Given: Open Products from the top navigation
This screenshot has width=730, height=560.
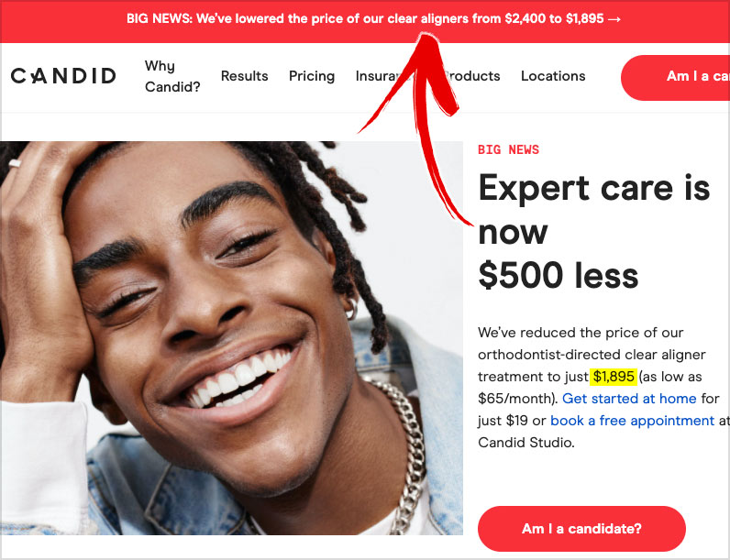Looking at the screenshot, I should [x=471, y=76].
